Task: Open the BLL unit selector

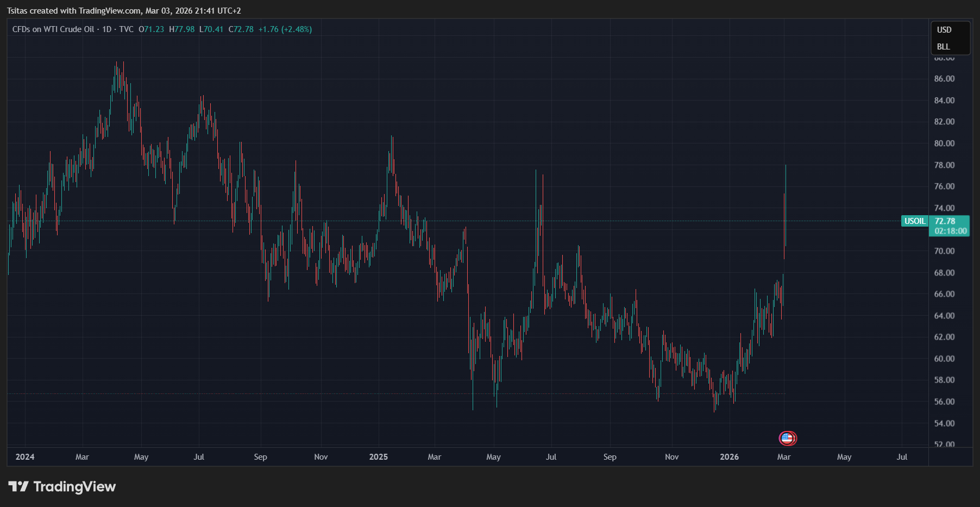Action: [x=943, y=47]
